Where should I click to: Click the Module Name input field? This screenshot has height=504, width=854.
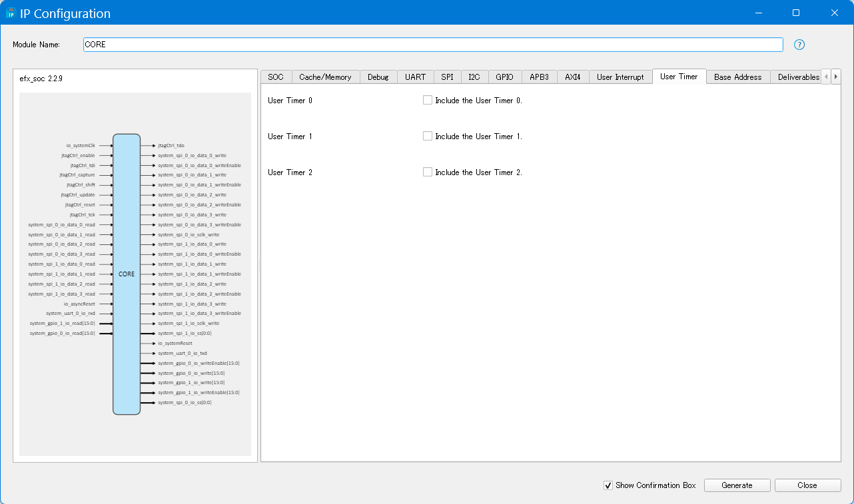click(x=433, y=45)
